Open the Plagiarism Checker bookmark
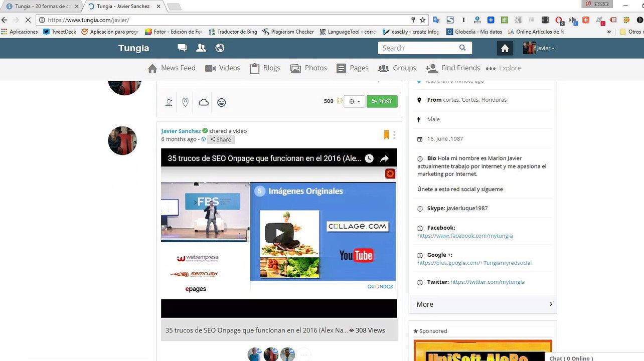This screenshot has height=361, width=644. [x=288, y=32]
